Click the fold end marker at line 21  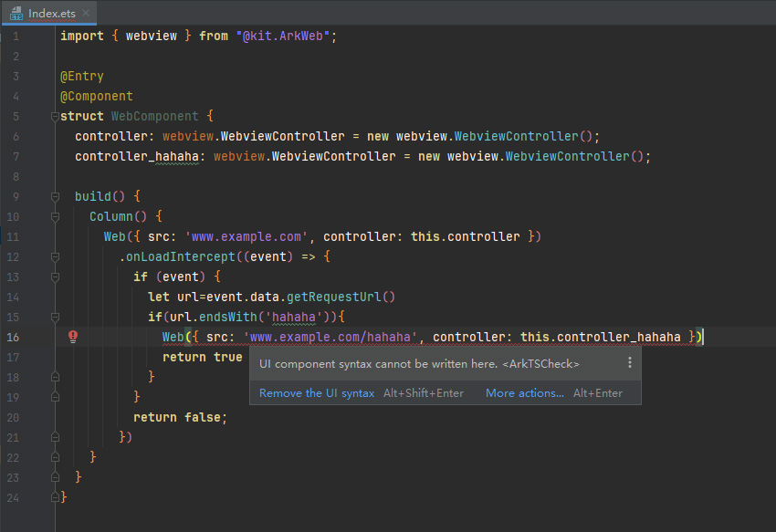[55, 437]
